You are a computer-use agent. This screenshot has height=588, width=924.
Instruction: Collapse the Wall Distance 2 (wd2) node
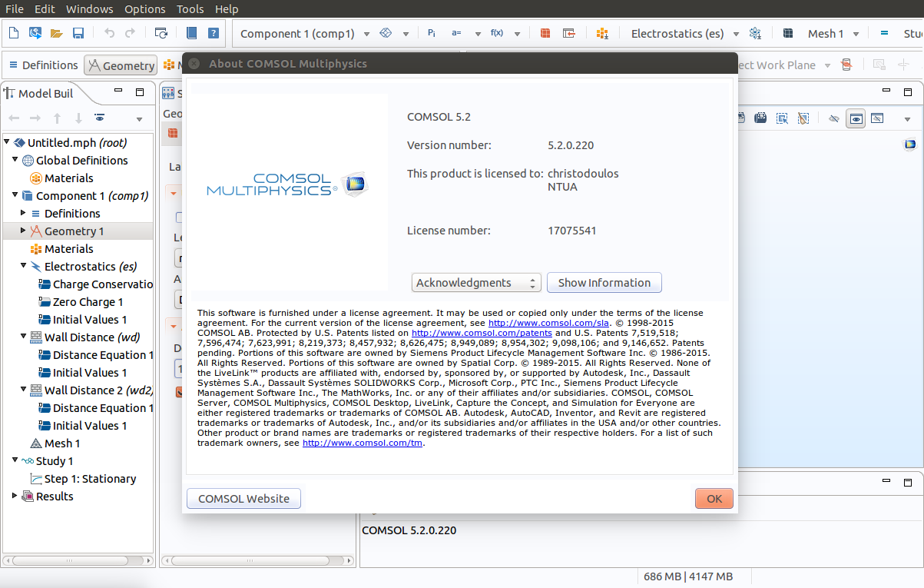24,390
